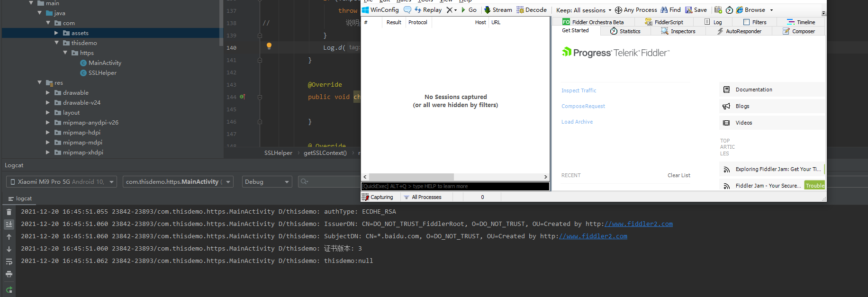Expand the assets folder in project tree
The image size is (868, 297).
(56, 33)
